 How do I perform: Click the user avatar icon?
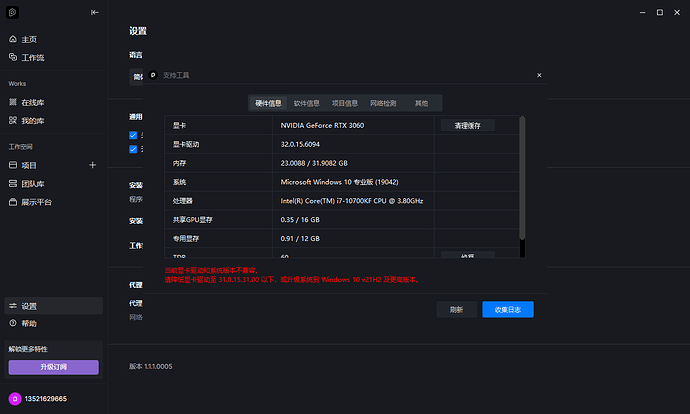(x=15, y=399)
